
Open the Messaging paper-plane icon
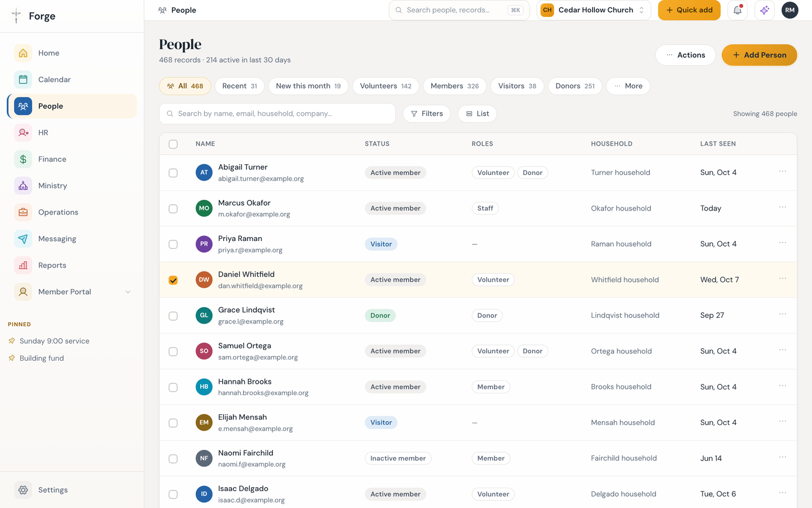tap(23, 239)
